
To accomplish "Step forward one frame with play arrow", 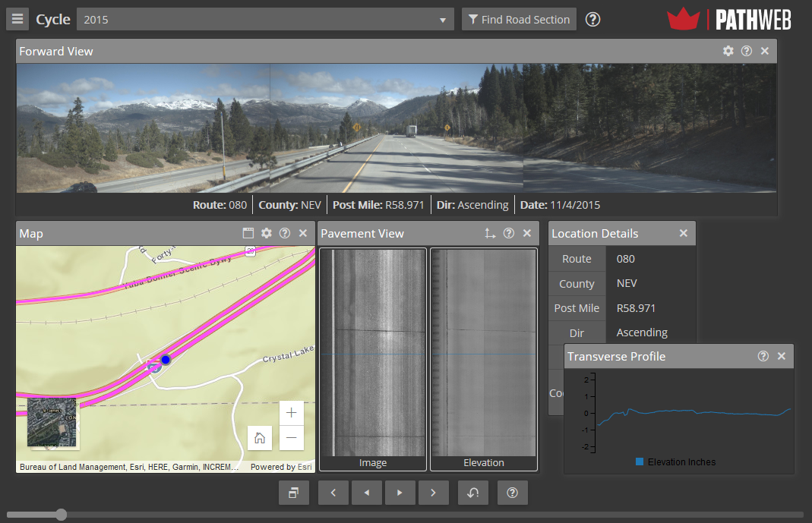I will (400, 493).
